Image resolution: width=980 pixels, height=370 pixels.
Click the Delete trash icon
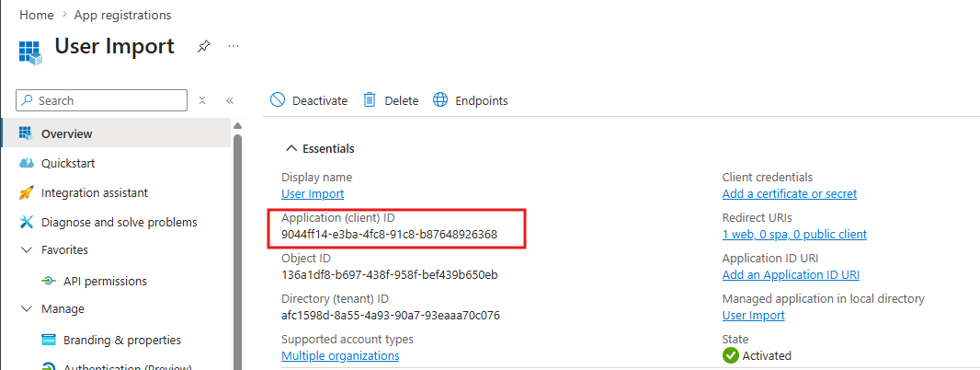[370, 100]
